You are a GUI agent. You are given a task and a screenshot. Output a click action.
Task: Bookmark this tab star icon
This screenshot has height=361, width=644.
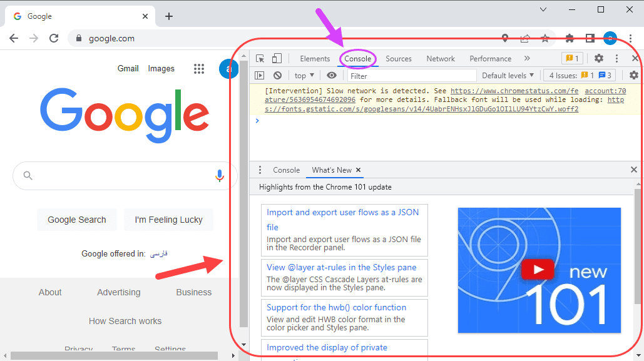[x=545, y=39]
